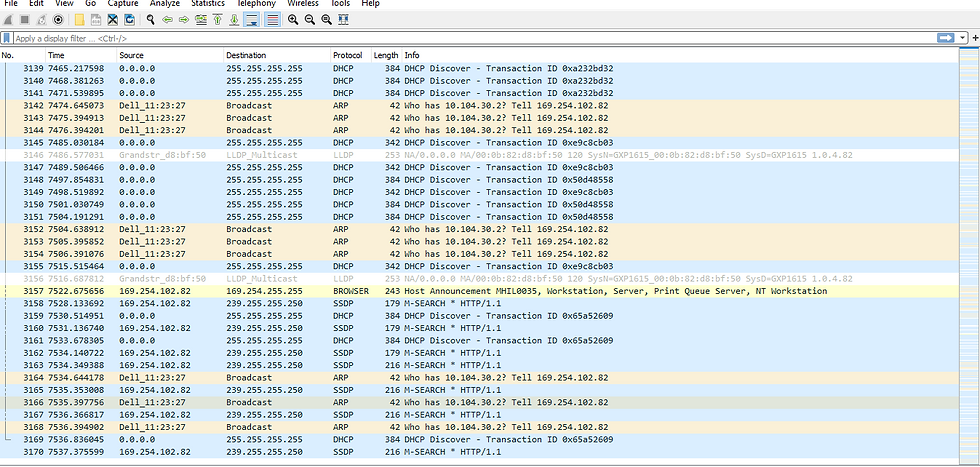Sort by the No. column header
The image size is (980, 467).
tap(23, 56)
